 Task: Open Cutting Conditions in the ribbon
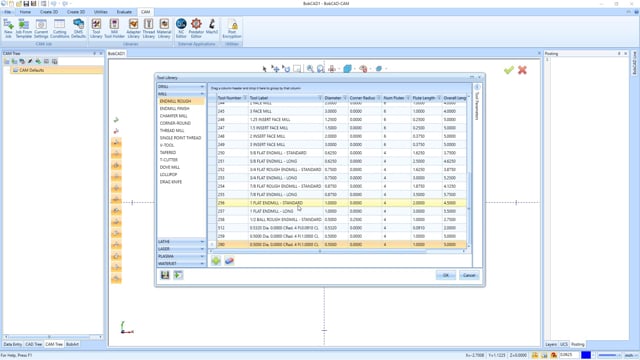tap(60, 29)
